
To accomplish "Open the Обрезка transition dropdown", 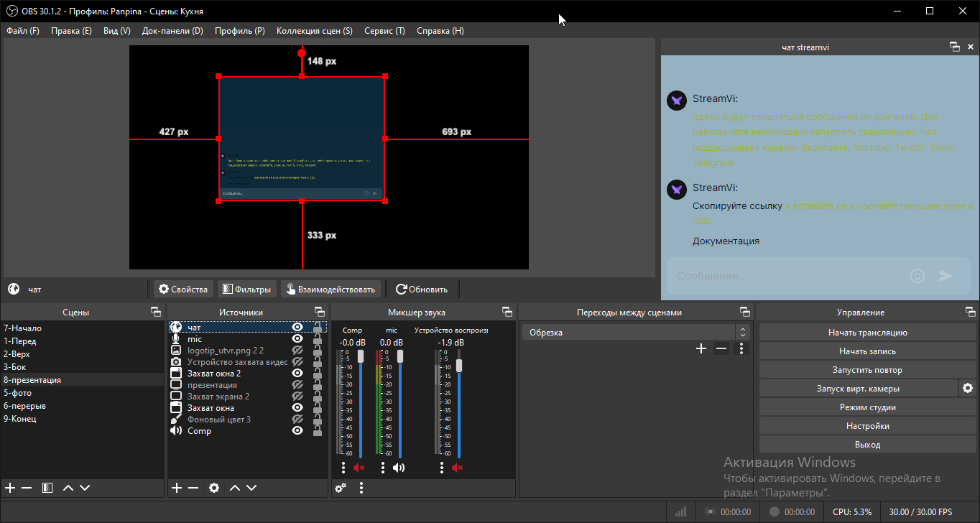I will pyautogui.click(x=636, y=333).
